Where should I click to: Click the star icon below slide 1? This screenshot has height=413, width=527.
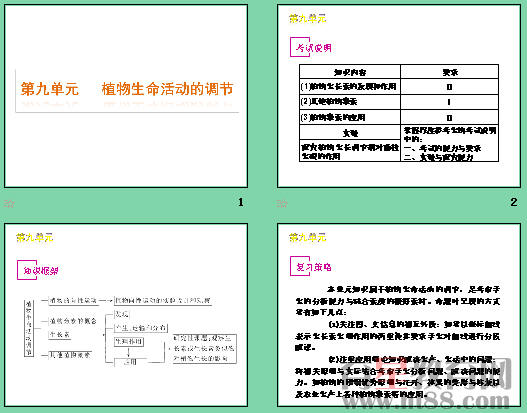pyautogui.click(x=9, y=203)
